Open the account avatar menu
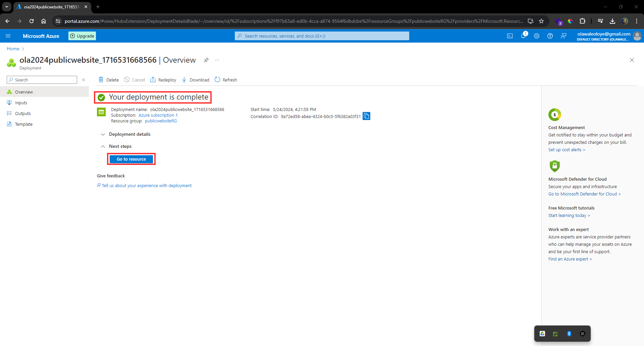The image size is (644, 346). 637,36
